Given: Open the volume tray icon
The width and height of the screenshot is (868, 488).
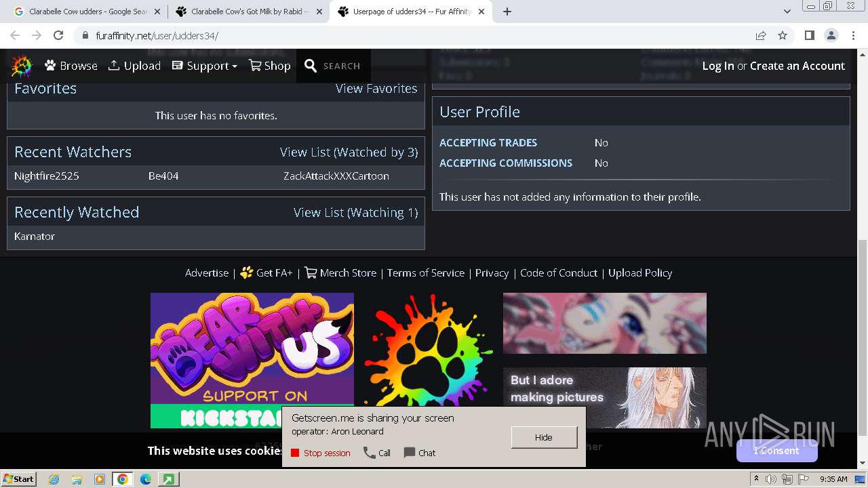Looking at the screenshot, I should [771, 479].
